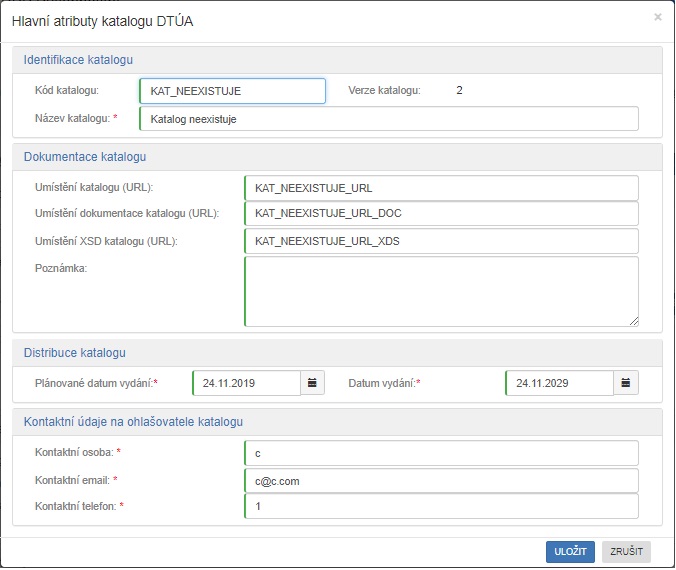The height and width of the screenshot is (570, 676).
Task: Edit the Plánované datum vydání date field
Action: (x=247, y=383)
